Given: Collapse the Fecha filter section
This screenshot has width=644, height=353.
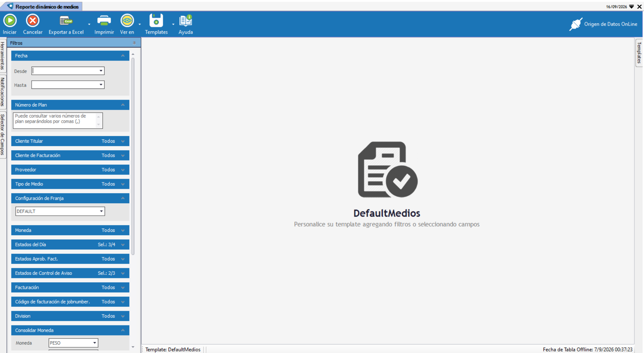Looking at the screenshot, I should [x=123, y=56].
